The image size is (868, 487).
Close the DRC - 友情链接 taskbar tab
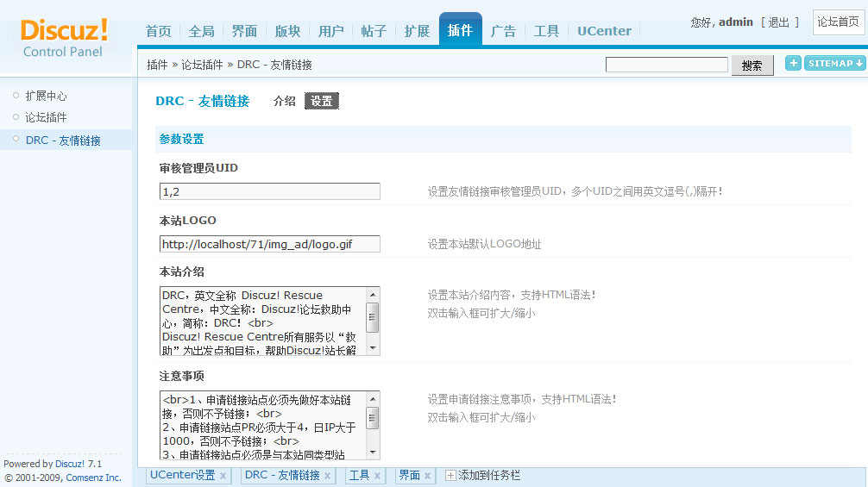[328, 476]
